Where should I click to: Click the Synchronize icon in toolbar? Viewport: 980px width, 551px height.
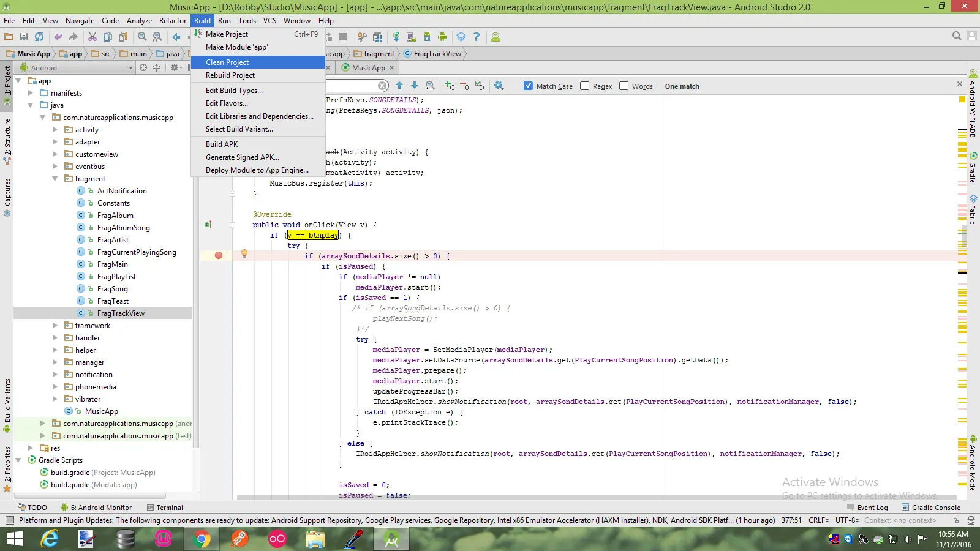coord(39,37)
